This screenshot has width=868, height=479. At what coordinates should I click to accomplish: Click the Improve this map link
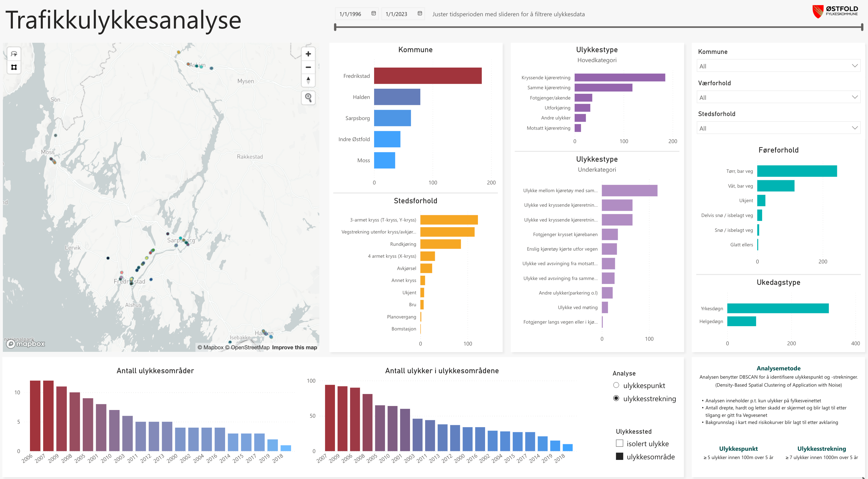(294, 347)
